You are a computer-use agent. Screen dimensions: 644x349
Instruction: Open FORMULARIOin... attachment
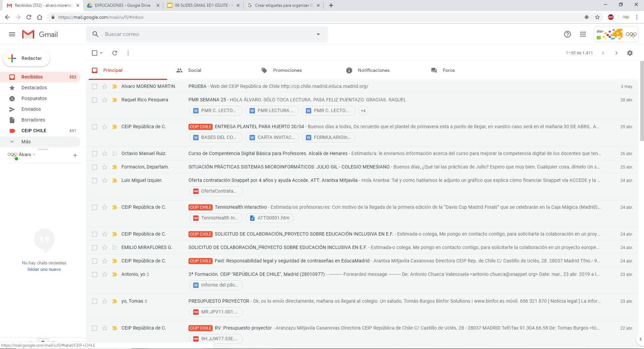328,138
